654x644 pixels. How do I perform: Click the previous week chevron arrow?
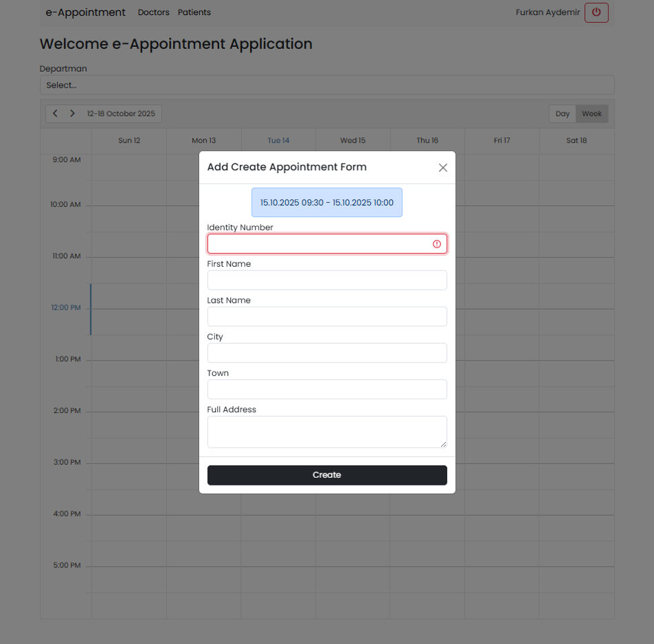pyautogui.click(x=54, y=113)
